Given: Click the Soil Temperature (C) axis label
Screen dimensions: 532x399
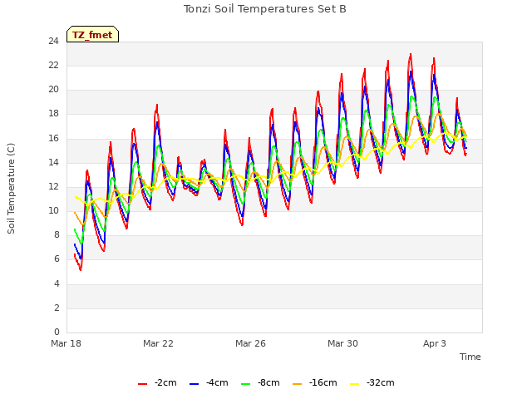Looking at the screenshot, I should click(11, 189).
